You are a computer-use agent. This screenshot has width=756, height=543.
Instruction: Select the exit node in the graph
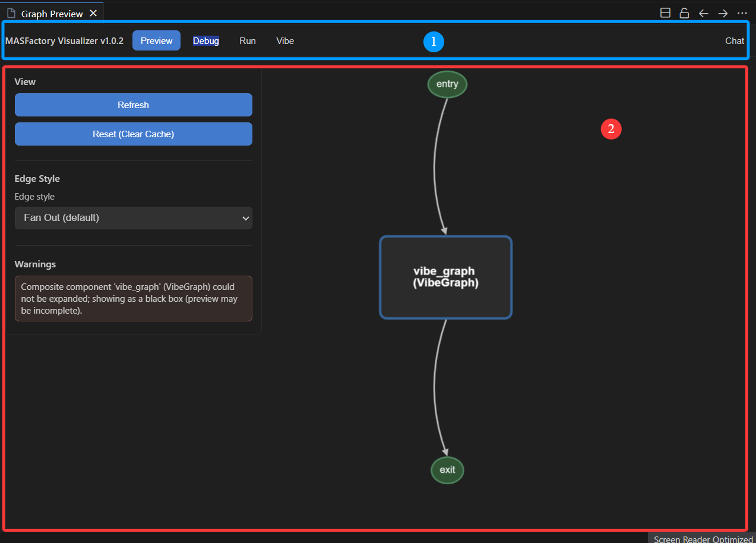tap(447, 470)
